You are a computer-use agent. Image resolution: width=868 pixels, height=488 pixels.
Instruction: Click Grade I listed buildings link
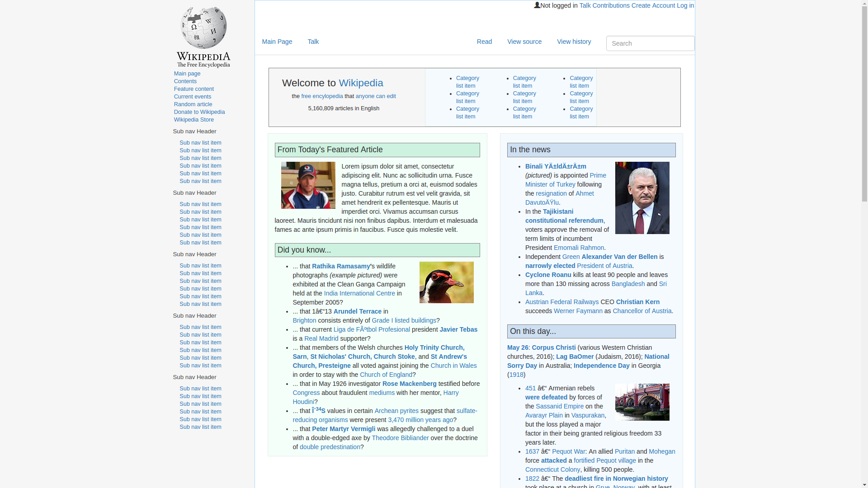(404, 320)
